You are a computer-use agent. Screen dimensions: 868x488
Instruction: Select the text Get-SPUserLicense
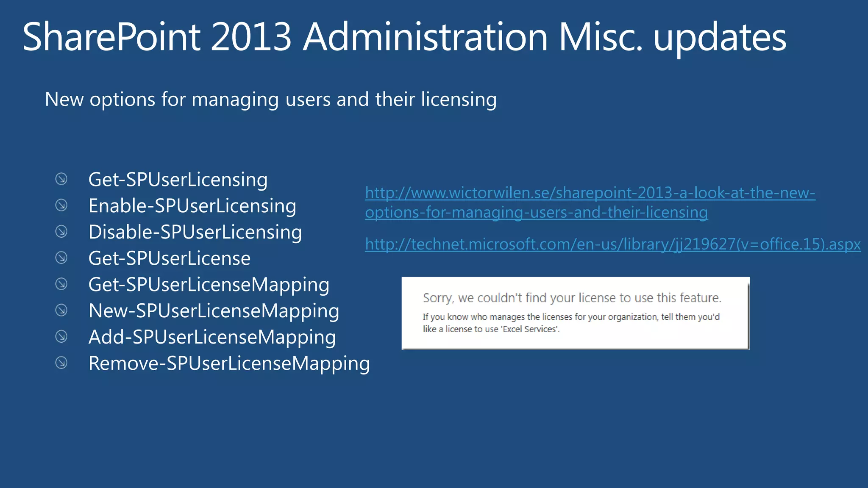click(x=170, y=258)
